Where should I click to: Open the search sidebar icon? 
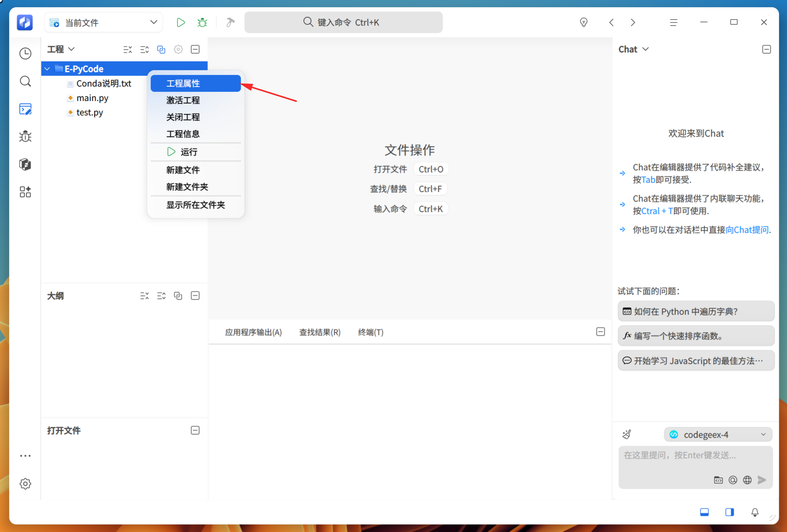pyautogui.click(x=25, y=81)
